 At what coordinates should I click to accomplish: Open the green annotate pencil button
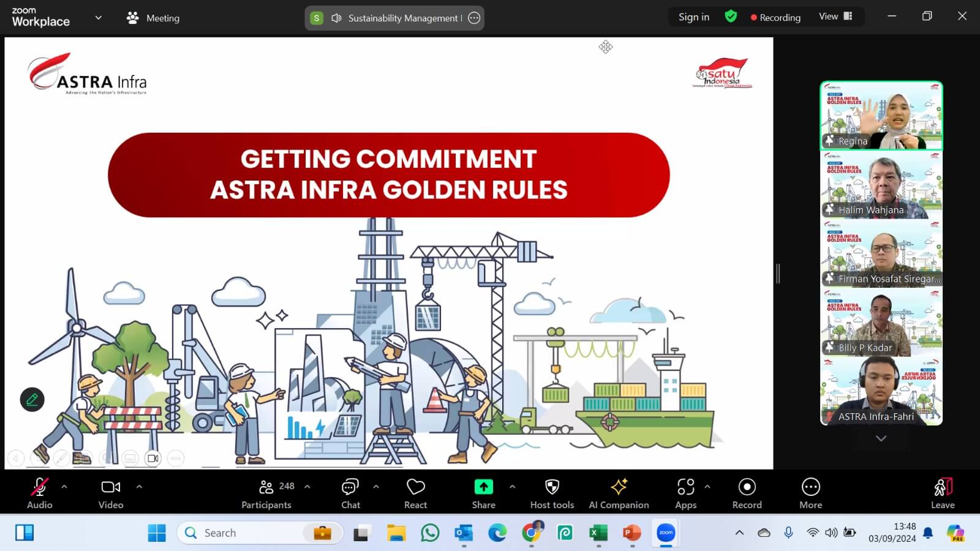click(x=32, y=400)
